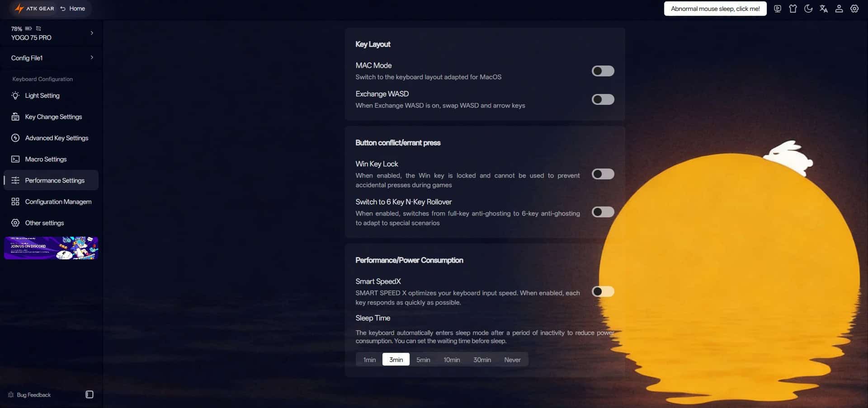Toggle dark mode moon icon

808,9
